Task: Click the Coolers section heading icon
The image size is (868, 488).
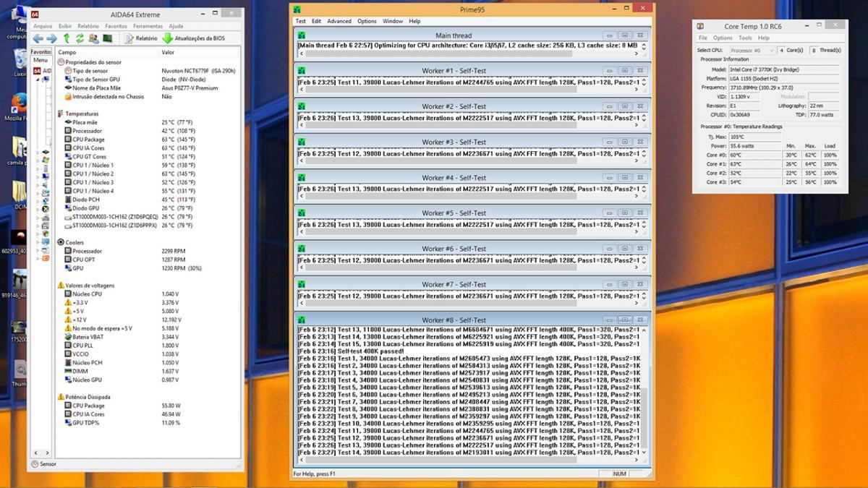Action: click(x=61, y=243)
